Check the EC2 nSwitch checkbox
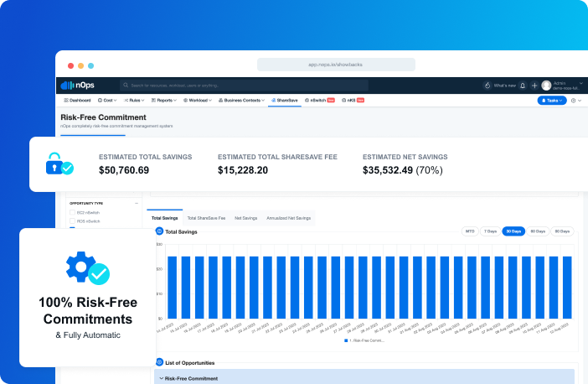This screenshot has width=588, height=384. 72,212
